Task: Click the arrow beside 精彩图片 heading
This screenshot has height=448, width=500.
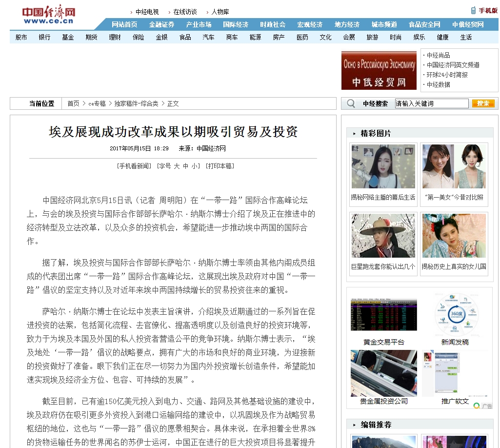Action: [x=354, y=134]
